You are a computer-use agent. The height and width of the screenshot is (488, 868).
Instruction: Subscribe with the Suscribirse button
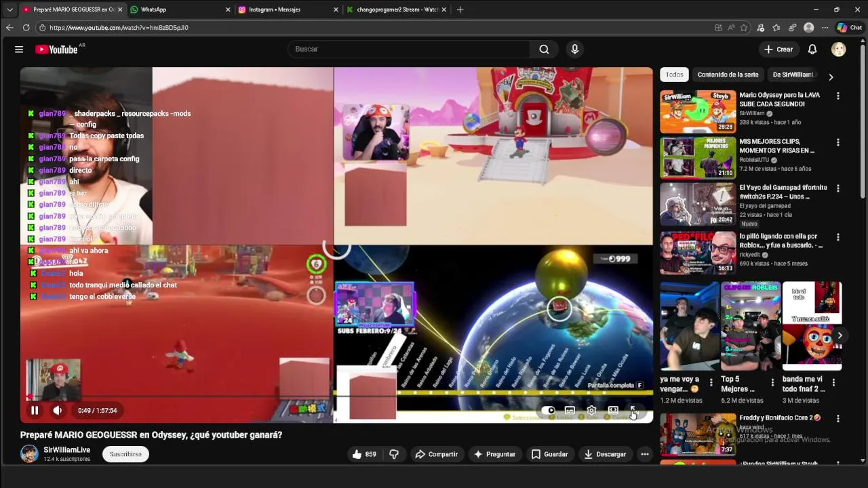[x=125, y=454]
